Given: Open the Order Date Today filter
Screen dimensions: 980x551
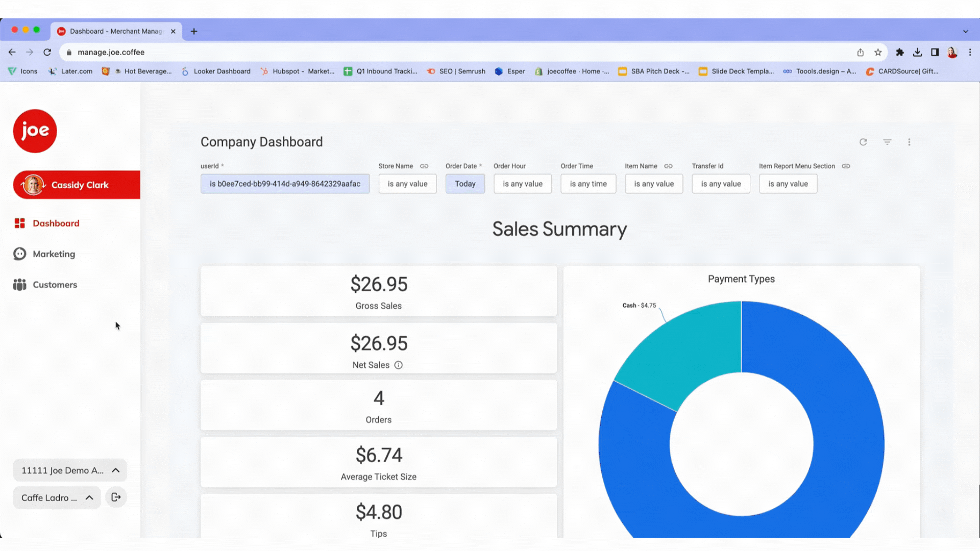Looking at the screenshot, I should click(x=465, y=184).
